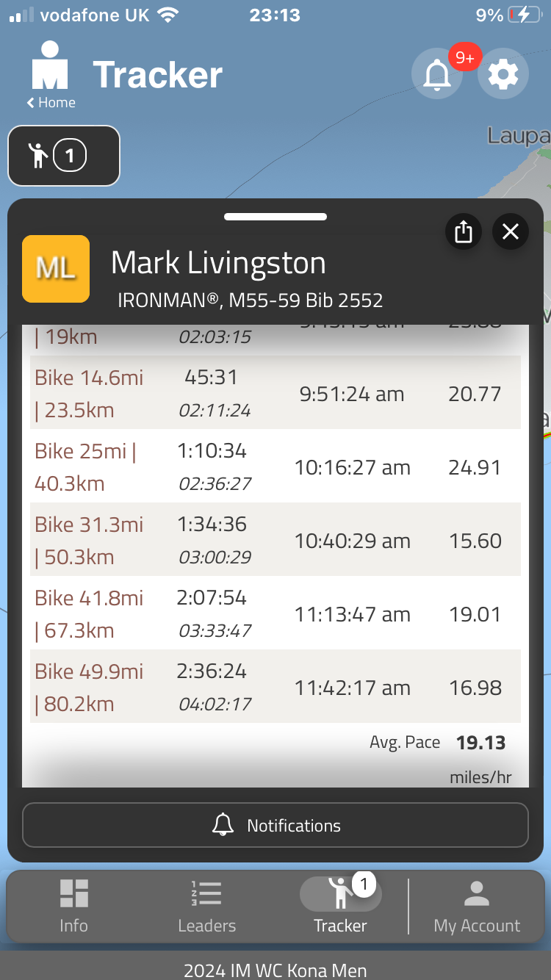Tap the 03:00:29 race time
This screenshot has height=980, width=551.
(215, 558)
